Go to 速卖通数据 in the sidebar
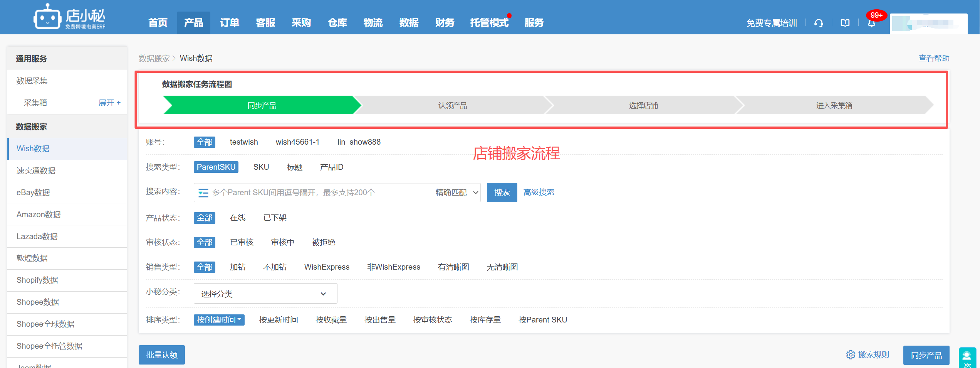This screenshot has height=368, width=980. point(36,170)
